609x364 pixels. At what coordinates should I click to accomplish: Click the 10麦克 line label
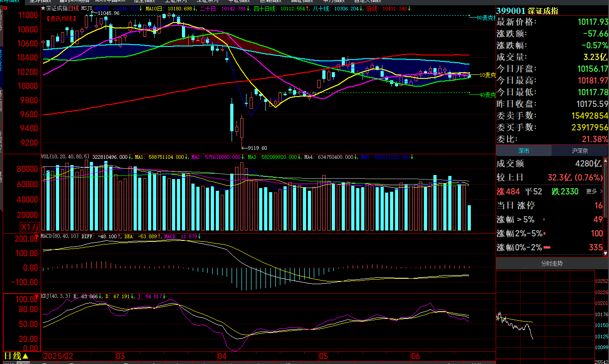[487, 75]
